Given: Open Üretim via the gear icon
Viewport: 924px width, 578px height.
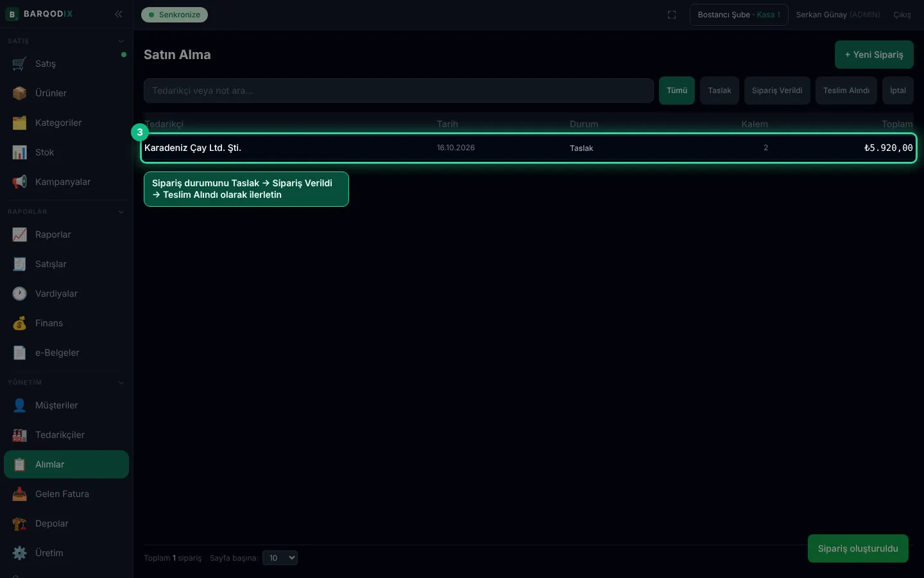Looking at the screenshot, I should [19, 553].
